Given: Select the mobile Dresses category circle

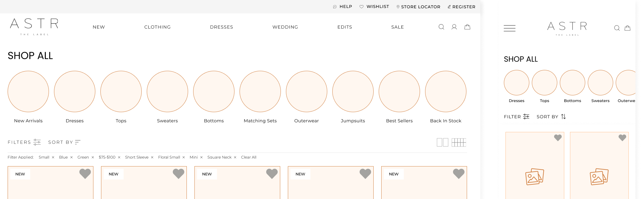Looking at the screenshot, I should tap(517, 83).
